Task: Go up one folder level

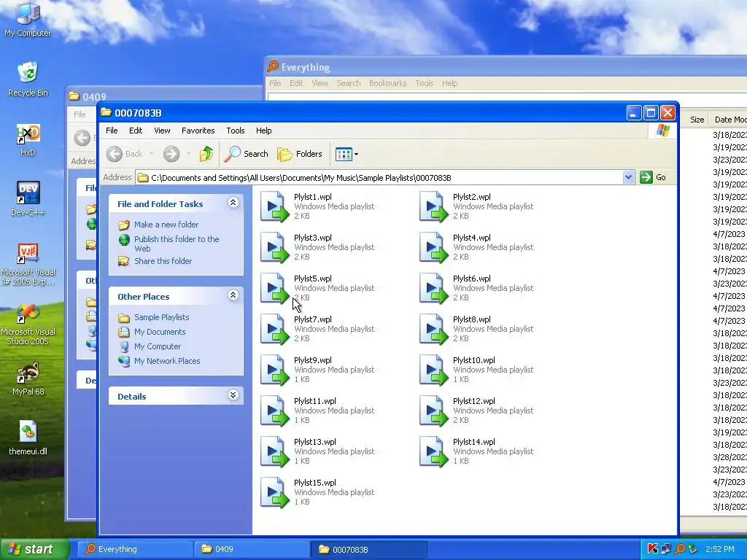Action: click(206, 154)
